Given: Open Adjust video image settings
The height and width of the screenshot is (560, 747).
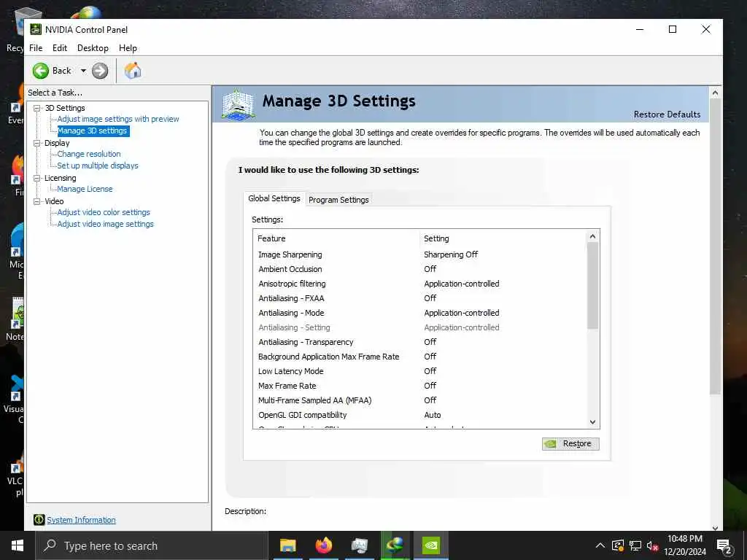Looking at the screenshot, I should 105,224.
